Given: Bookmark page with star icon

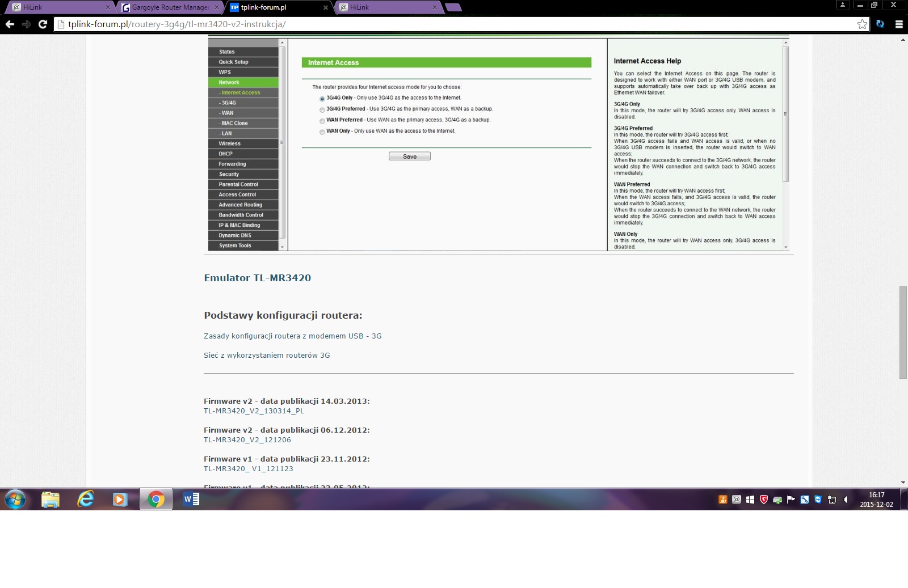Looking at the screenshot, I should pyautogui.click(x=862, y=24).
